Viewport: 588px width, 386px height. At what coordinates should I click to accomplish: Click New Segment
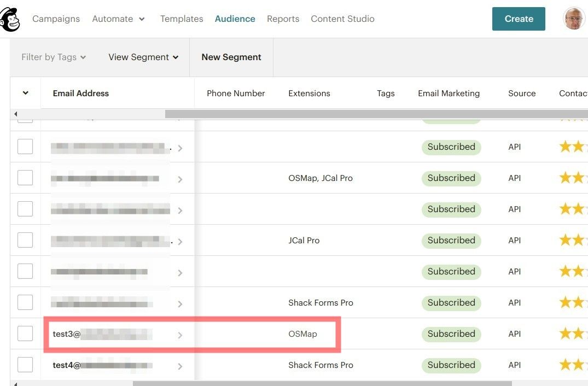point(231,57)
